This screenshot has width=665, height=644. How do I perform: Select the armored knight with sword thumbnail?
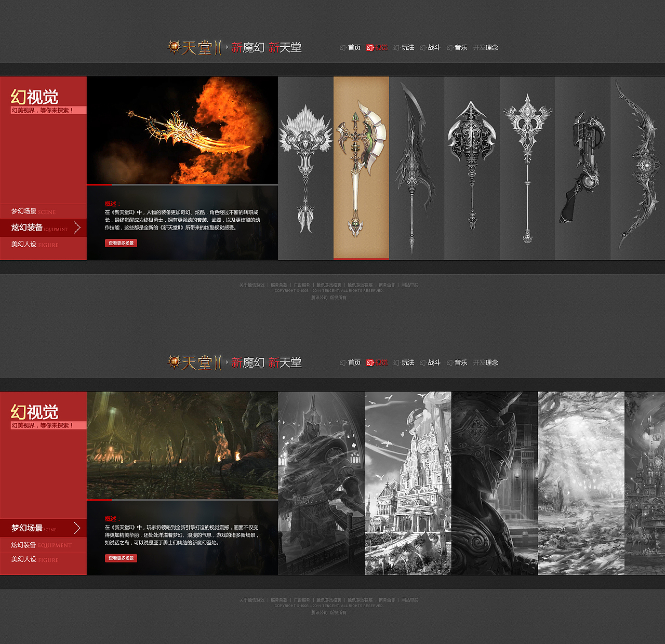pyautogui.click(x=322, y=483)
